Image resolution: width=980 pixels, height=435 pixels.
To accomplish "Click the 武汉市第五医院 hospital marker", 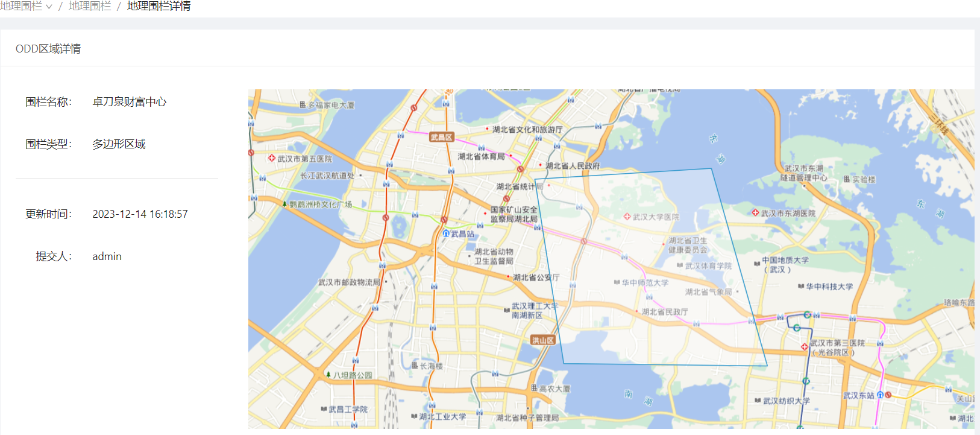I will (272, 158).
